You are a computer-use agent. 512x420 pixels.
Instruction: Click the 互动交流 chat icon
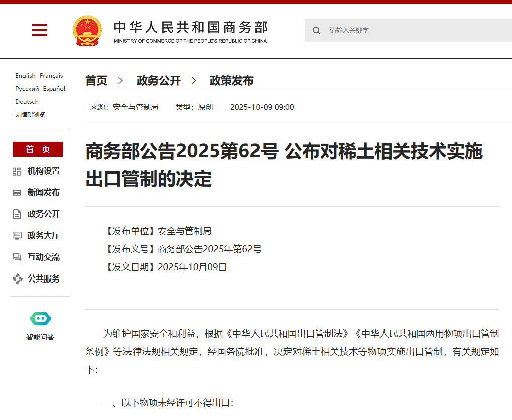pos(17,257)
